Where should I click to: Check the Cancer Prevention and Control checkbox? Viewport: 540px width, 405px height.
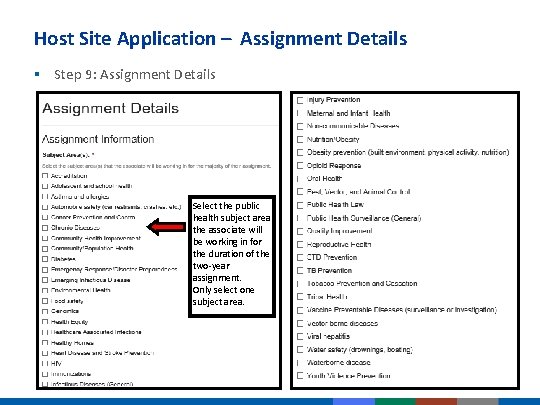coord(45,218)
